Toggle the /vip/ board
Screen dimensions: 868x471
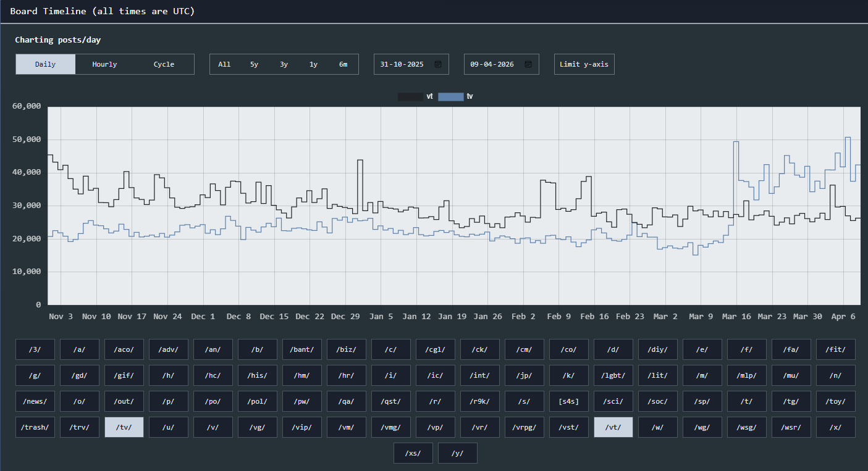click(302, 427)
